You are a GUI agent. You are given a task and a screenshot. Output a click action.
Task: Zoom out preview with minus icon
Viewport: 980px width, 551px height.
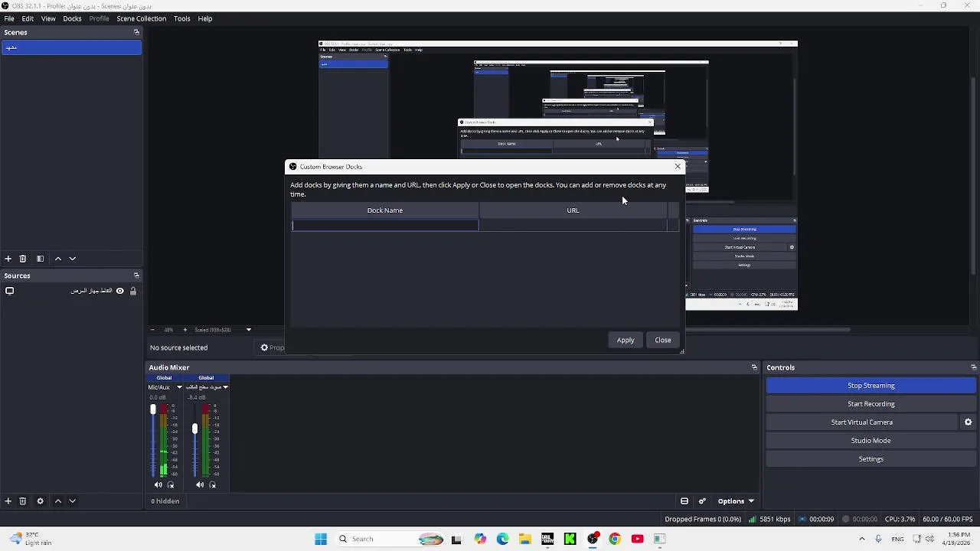[152, 330]
